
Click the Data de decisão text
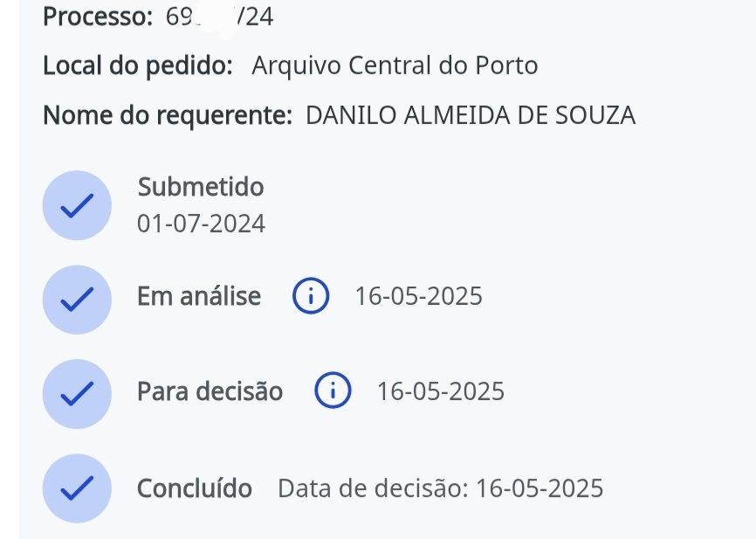point(440,488)
